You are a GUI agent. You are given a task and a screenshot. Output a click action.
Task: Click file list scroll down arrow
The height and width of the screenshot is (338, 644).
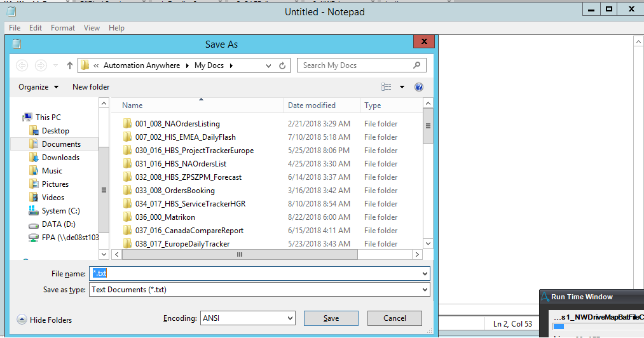pyautogui.click(x=428, y=243)
